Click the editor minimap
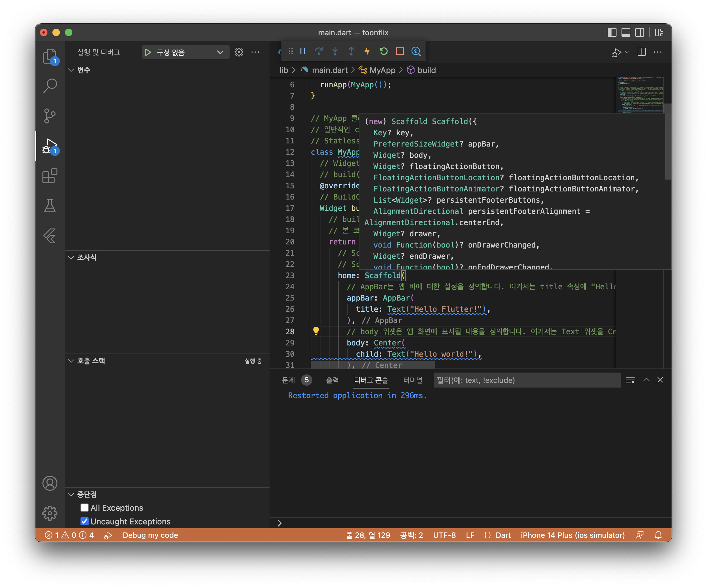This screenshot has height=588, width=707. 640,95
